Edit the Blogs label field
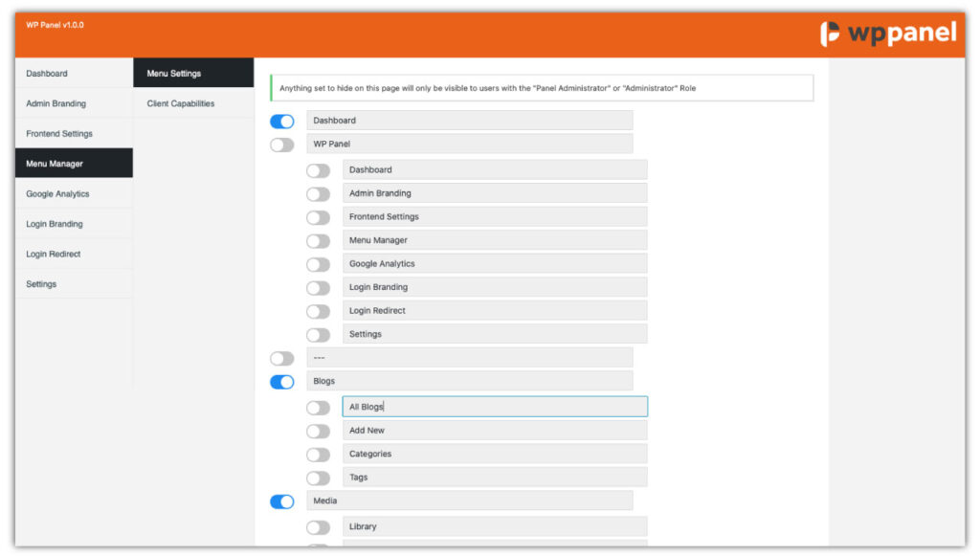The image size is (980, 557). (469, 381)
